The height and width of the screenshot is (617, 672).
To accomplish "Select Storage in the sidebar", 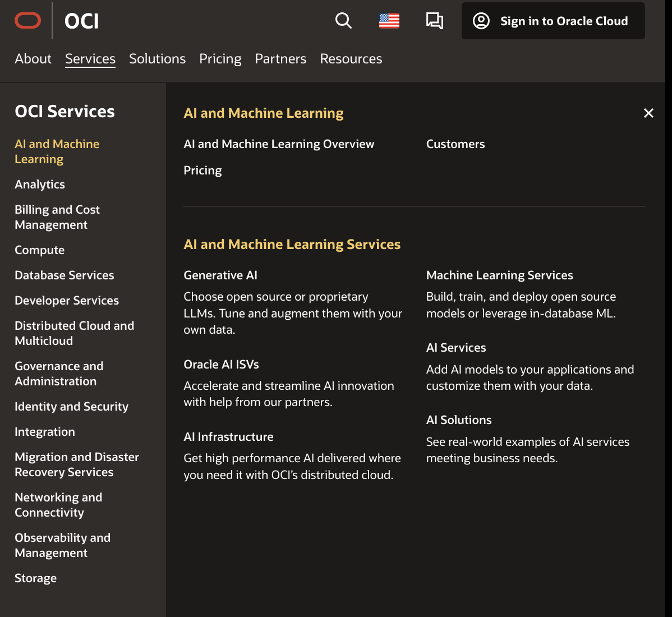I will click(x=35, y=578).
